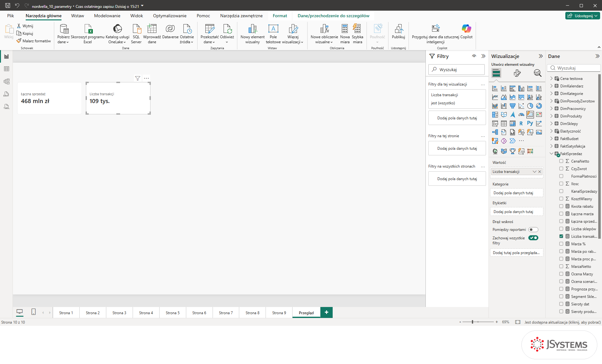Screen dimensions: 602x364
Task: Click the zoom slider in status bar
Action: [478, 322]
